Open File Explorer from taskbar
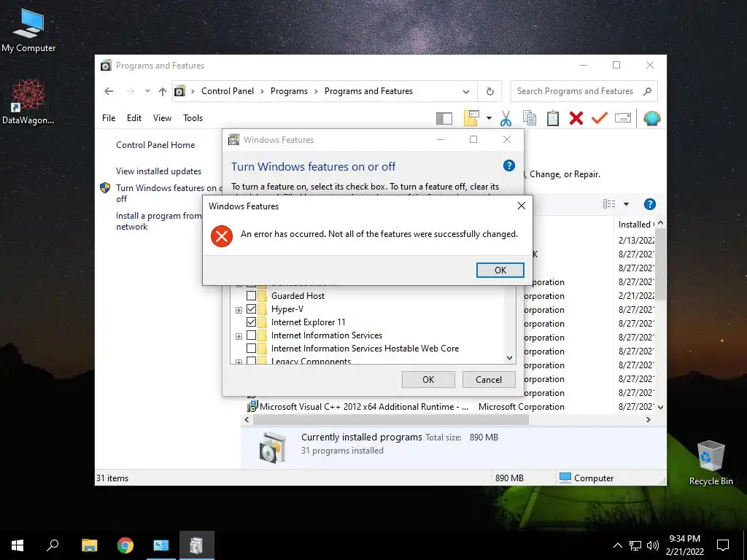The image size is (747, 560). [89, 545]
